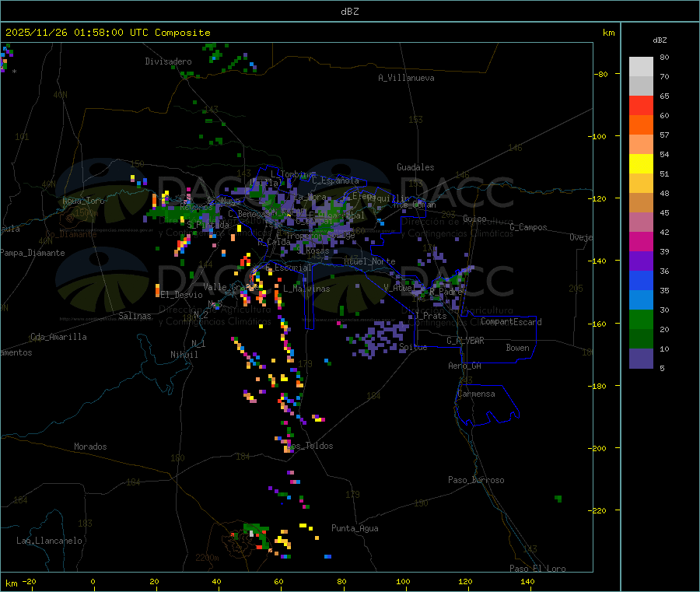Click the Carmensa label
The height and width of the screenshot is (592, 700).
coord(476,394)
